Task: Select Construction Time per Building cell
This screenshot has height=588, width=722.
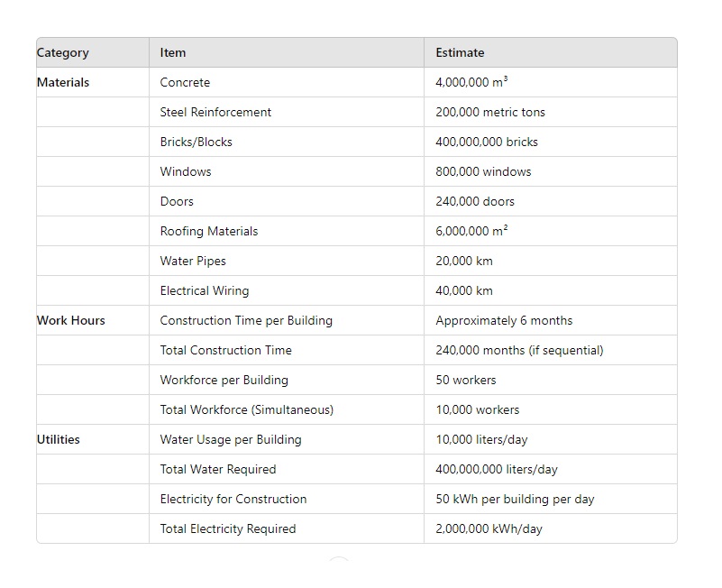Action: pyautogui.click(x=246, y=320)
